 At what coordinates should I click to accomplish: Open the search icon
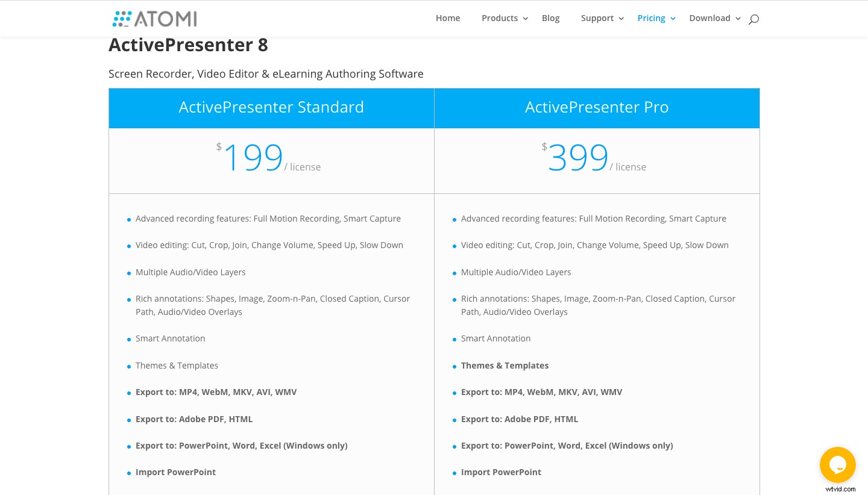click(x=753, y=19)
